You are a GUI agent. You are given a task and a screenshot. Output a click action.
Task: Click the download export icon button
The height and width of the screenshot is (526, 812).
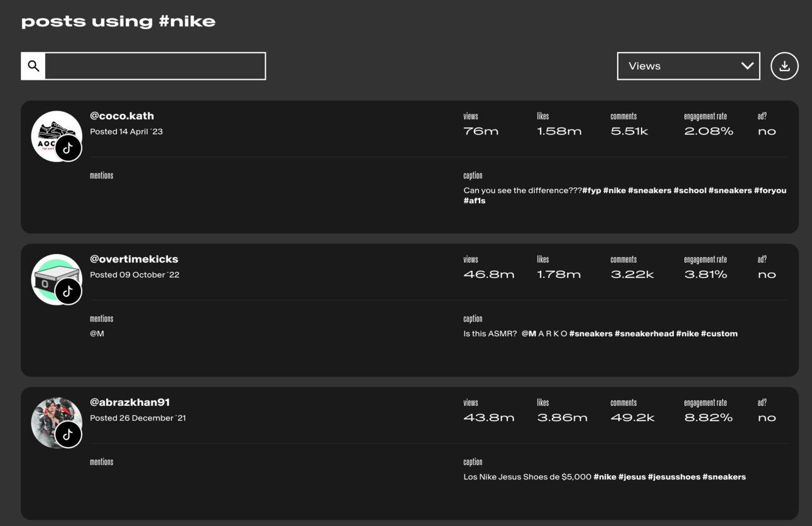point(784,66)
